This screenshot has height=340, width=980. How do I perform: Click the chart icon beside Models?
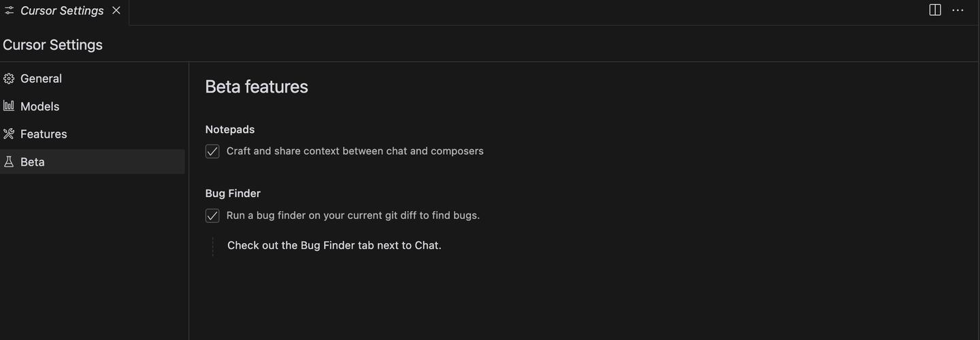point(9,106)
